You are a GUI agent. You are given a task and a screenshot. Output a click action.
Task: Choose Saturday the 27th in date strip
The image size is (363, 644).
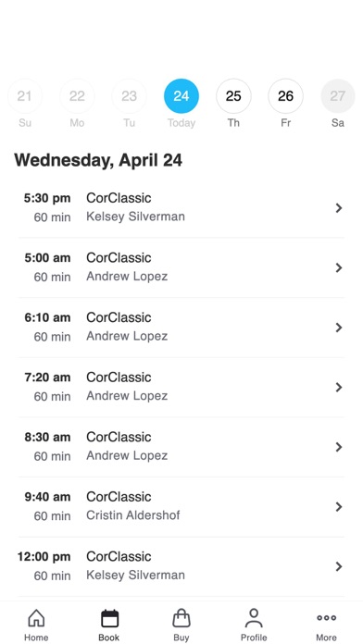pyautogui.click(x=337, y=96)
